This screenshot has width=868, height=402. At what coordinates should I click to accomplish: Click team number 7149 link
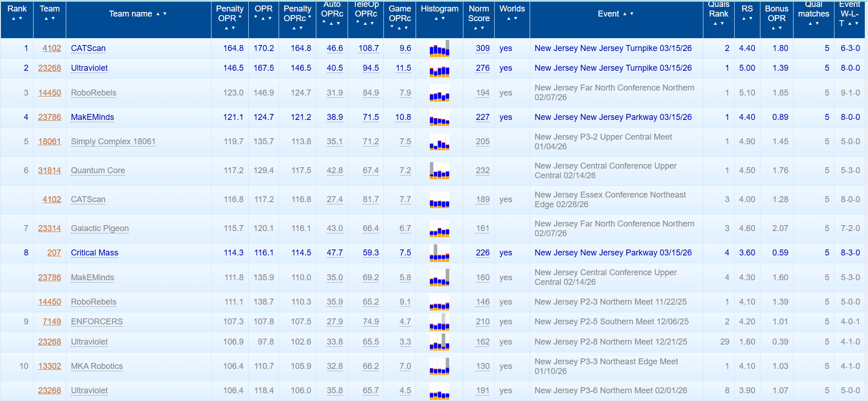pyautogui.click(x=51, y=322)
